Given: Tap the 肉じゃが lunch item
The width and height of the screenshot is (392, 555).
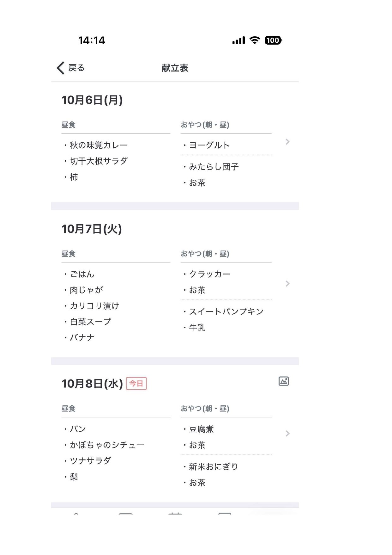Looking at the screenshot, I should tap(86, 290).
